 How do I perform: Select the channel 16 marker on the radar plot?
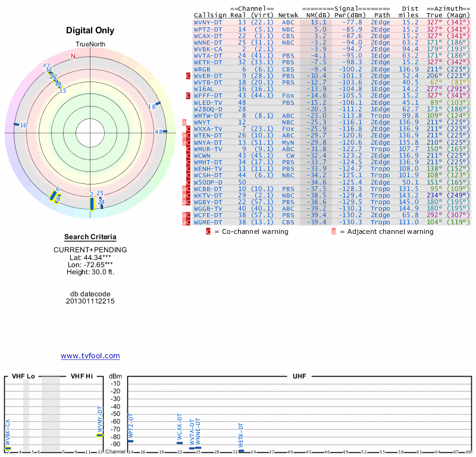tap(16, 124)
